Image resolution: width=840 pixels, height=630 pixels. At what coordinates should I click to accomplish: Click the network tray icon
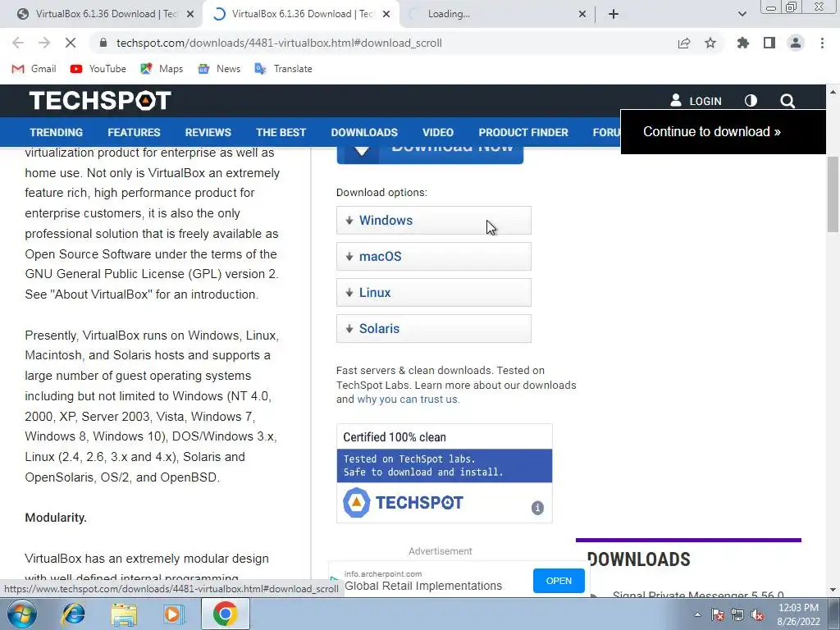click(x=737, y=615)
